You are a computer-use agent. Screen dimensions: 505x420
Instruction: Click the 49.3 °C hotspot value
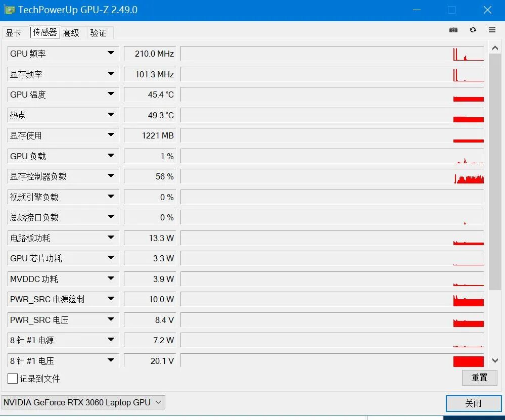coord(150,115)
